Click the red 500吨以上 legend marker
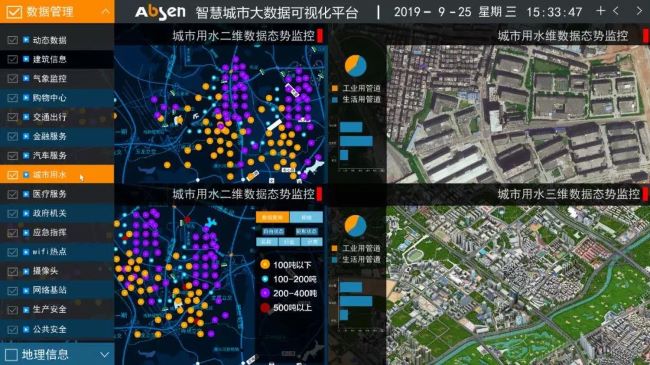Viewport: 650px width, 365px height. click(x=265, y=307)
